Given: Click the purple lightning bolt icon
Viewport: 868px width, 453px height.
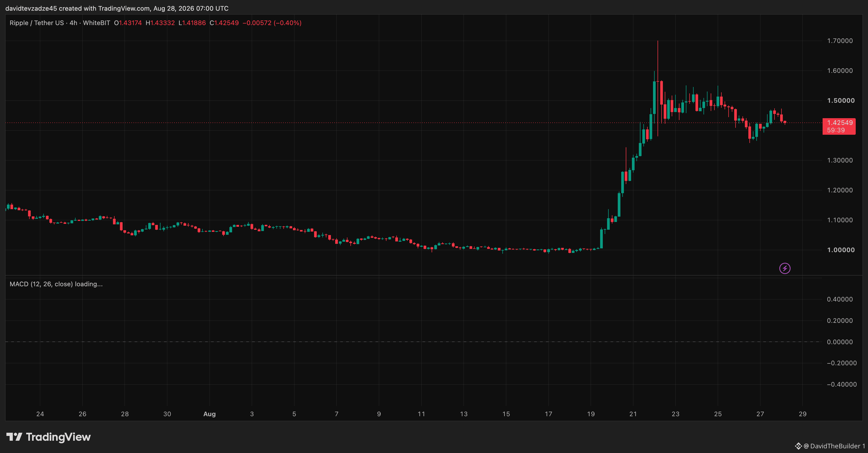Looking at the screenshot, I should tap(785, 268).
